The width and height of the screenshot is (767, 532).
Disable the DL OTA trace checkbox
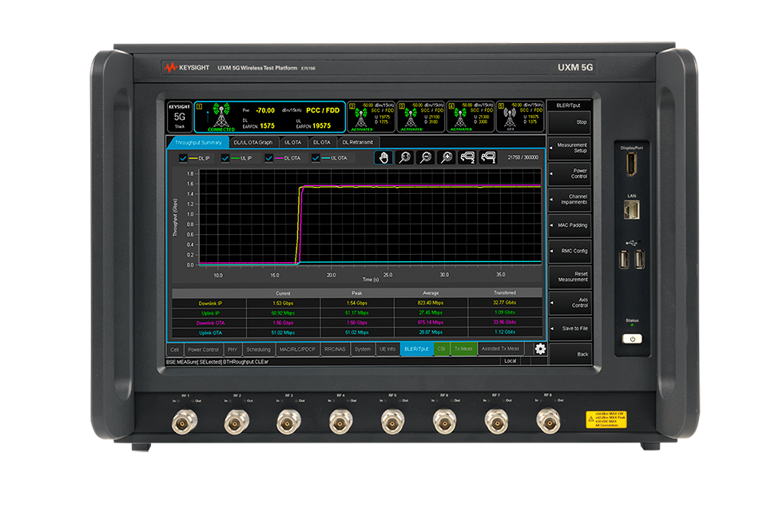(269, 158)
